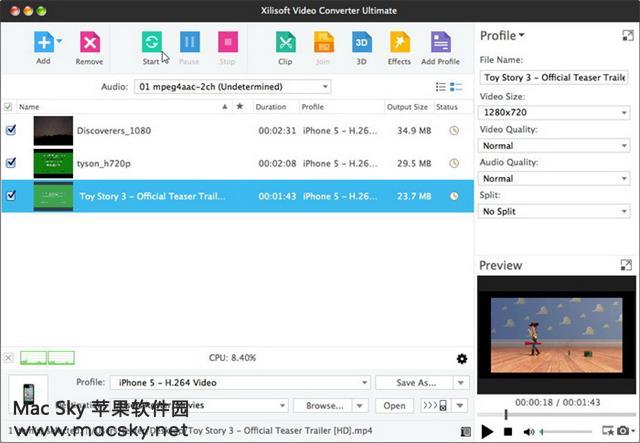Close the CPU usage graph

click(9, 358)
